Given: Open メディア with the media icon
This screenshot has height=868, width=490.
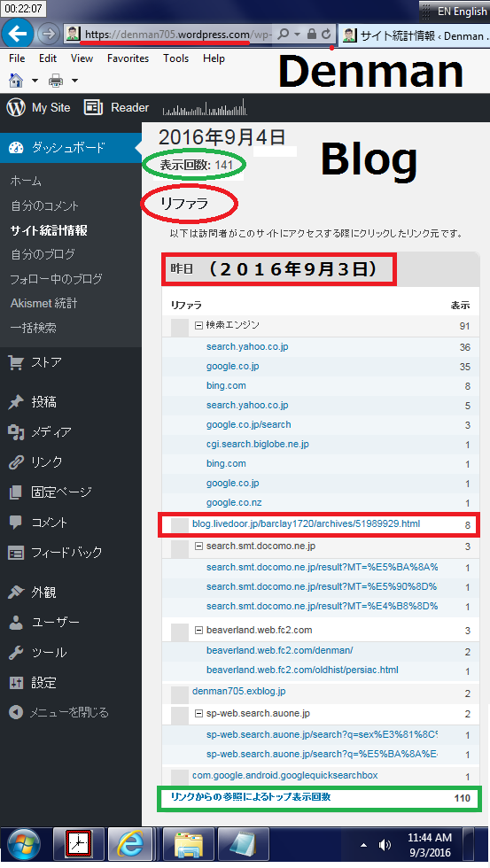Looking at the screenshot, I should pyautogui.click(x=16, y=432).
